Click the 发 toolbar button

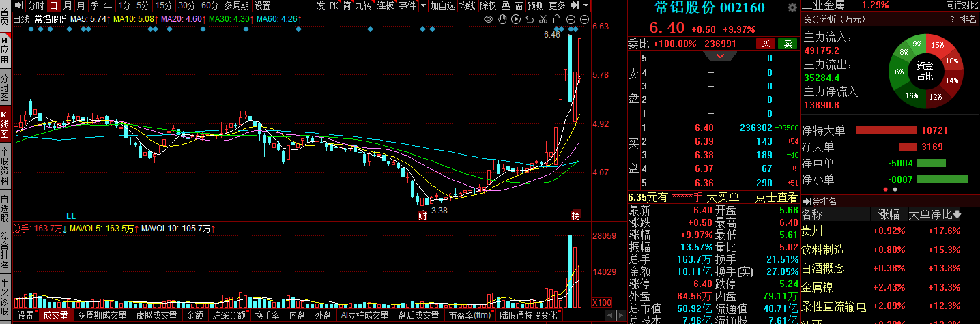click(321, 5)
